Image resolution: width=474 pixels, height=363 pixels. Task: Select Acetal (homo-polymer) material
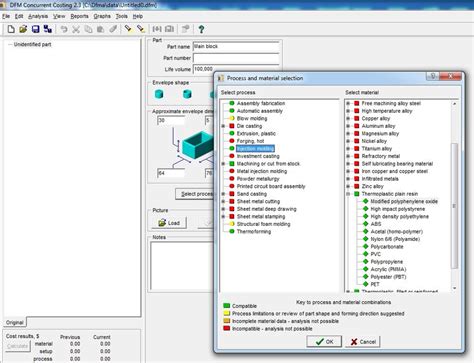click(x=397, y=231)
